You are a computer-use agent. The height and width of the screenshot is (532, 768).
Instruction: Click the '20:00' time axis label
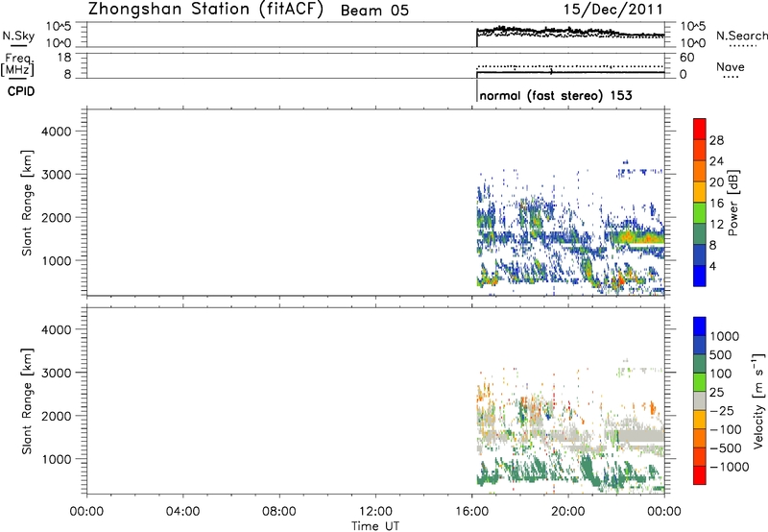(567, 512)
